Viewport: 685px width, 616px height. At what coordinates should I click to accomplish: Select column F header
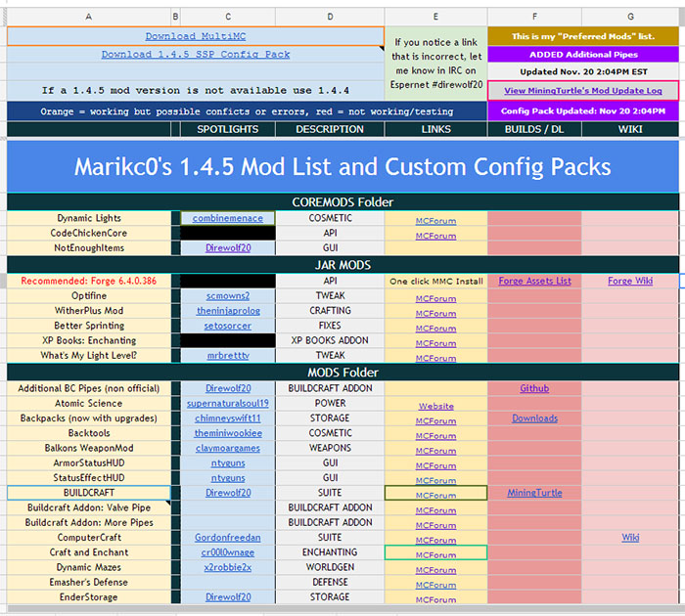click(x=534, y=17)
